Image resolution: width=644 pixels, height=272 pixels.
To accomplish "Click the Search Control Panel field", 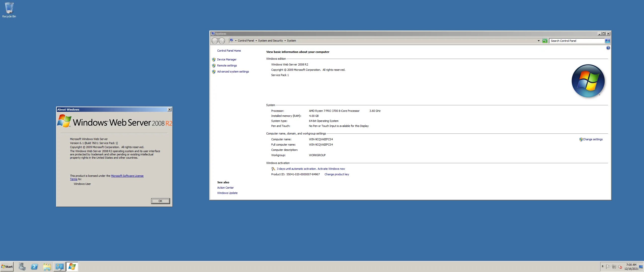I will tap(577, 41).
